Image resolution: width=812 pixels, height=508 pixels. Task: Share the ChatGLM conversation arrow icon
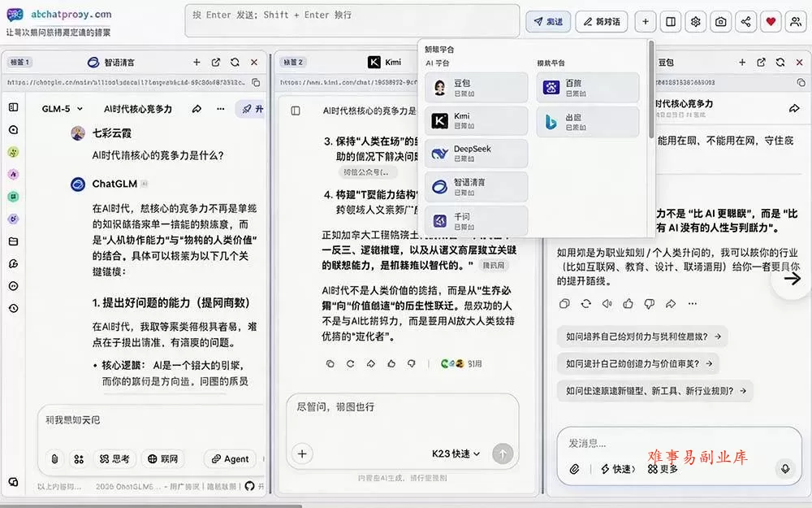pyautogui.click(x=197, y=109)
